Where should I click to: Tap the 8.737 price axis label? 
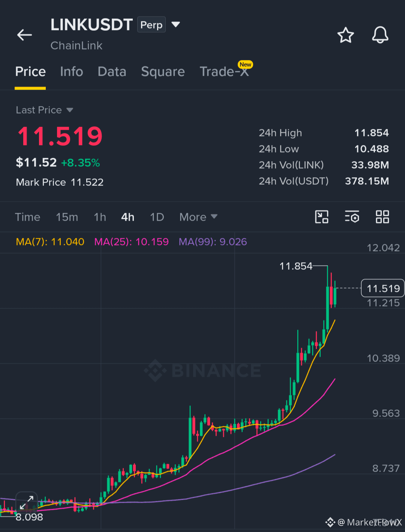pyautogui.click(x=386, y=468)
